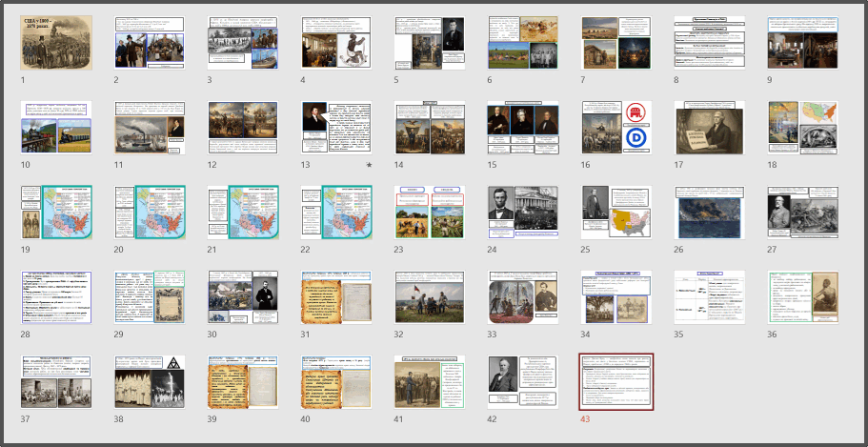This screenshot has height=447, width=868.
Task: Select slide 25 thumbnail
Action: pos(616,213)
